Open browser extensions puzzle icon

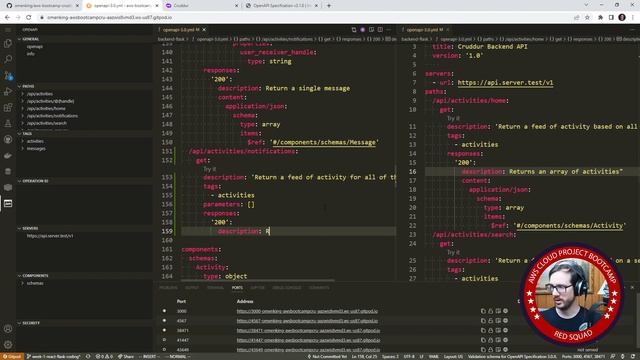pyautogui.click(x=600, y=18)
